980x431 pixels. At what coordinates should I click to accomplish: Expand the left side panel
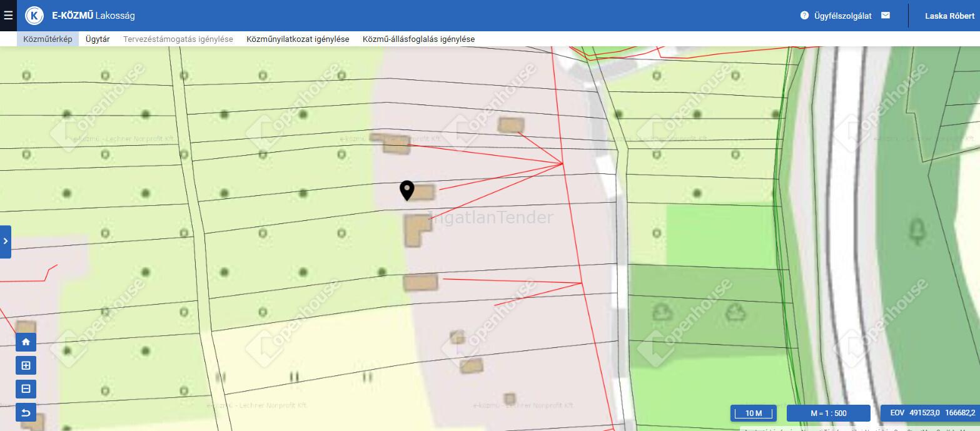(x=5, y=241)
